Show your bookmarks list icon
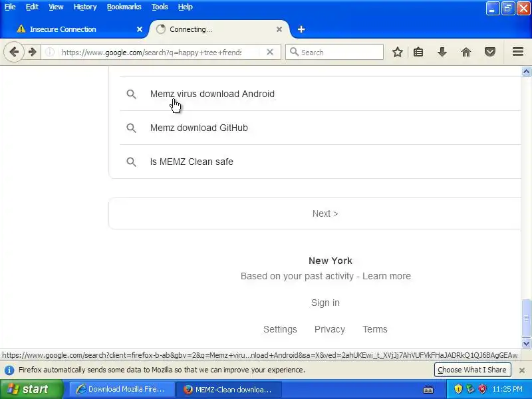Screen dimensions: 532x399 click(x=418, y=52)
